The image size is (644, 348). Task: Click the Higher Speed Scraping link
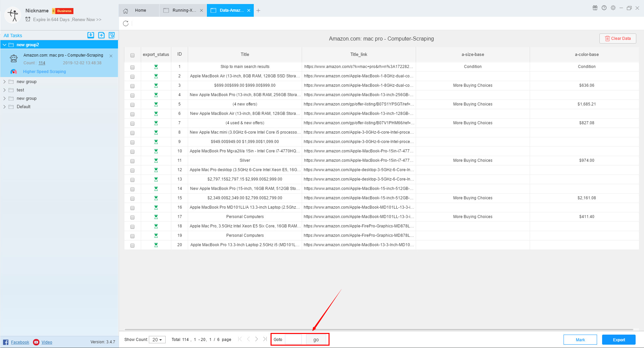(x=45, y=72)
